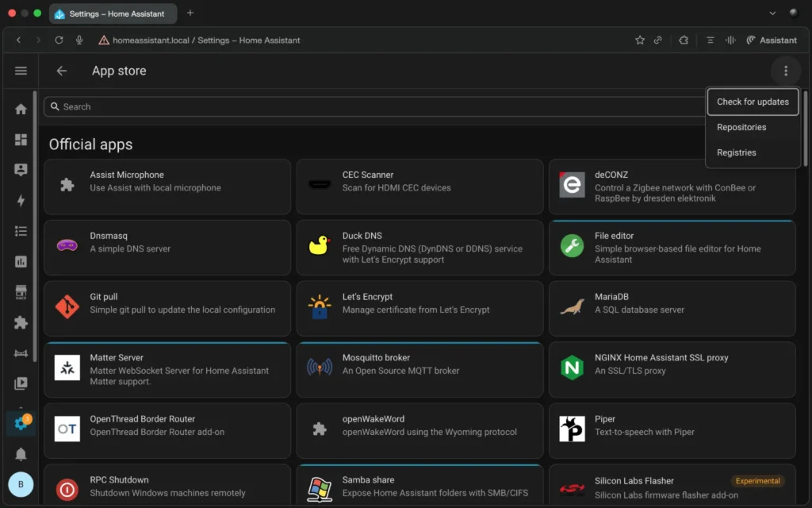Open the Duck DNS app card
The height and width of the screenshot is (508, 812).
(x=419, y=248)
